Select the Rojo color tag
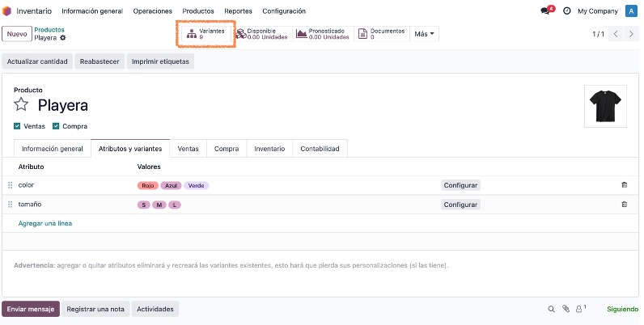Viewport: 644px width, 325px height. tap(148, 185)
